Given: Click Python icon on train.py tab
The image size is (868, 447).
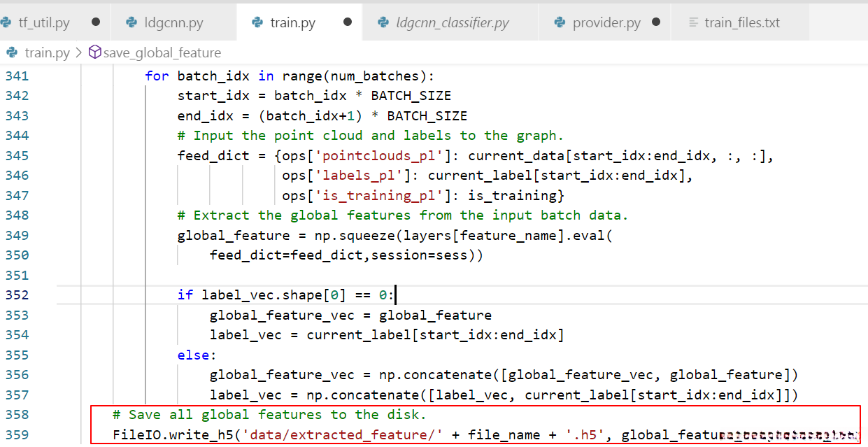Looking at the screenshot, I should (x=257, y=22).
